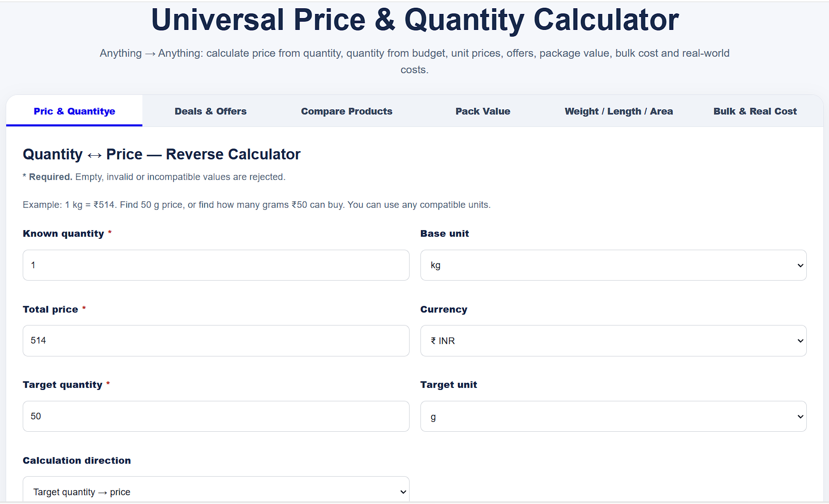Click the Target unit label

point(449,385)
